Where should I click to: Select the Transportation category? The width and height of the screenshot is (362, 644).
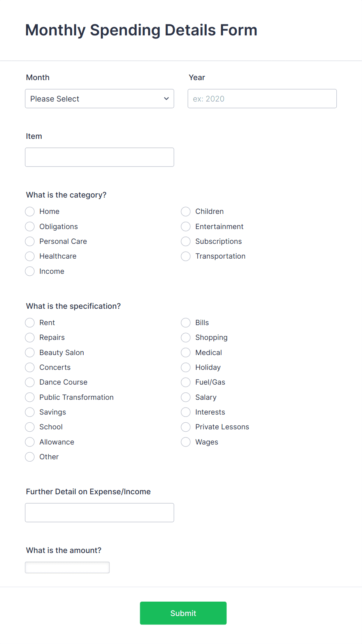186,256
